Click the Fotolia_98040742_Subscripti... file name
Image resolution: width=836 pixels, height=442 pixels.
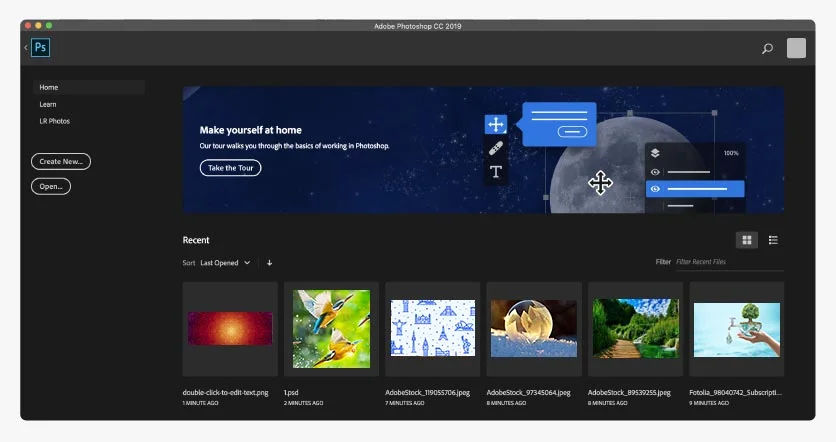click(736, 392)
